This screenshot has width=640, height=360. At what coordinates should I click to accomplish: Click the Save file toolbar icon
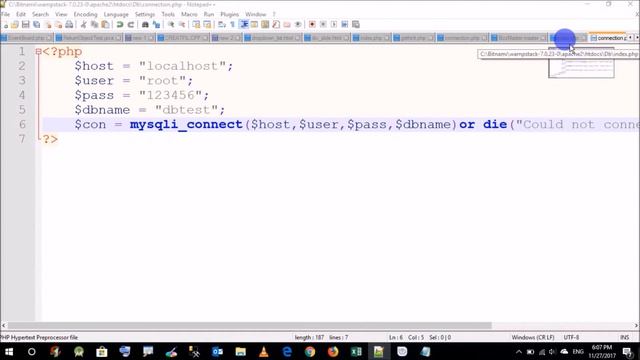[x=26, y=24]
